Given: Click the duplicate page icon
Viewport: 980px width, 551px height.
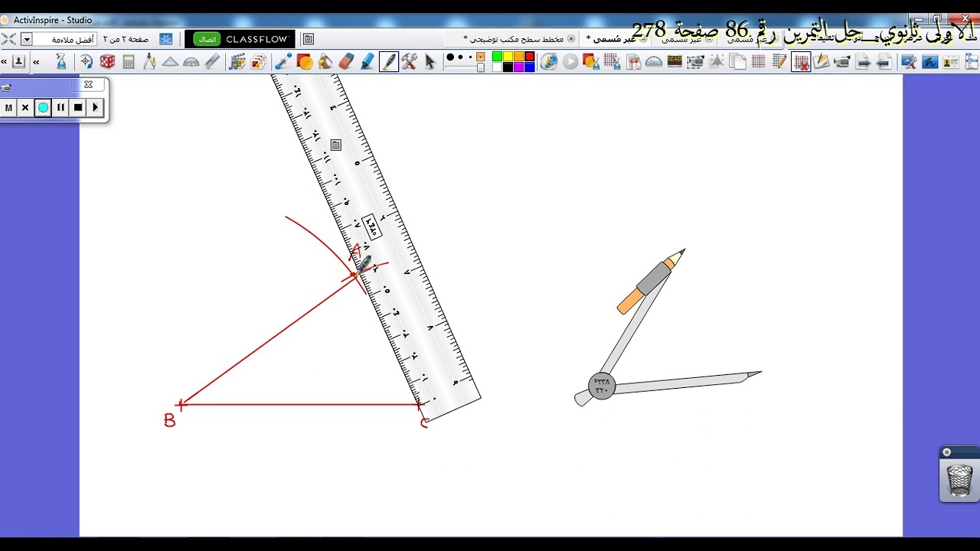Looking at the screenshot, I should pyautogui.click(x=737, y=61).
